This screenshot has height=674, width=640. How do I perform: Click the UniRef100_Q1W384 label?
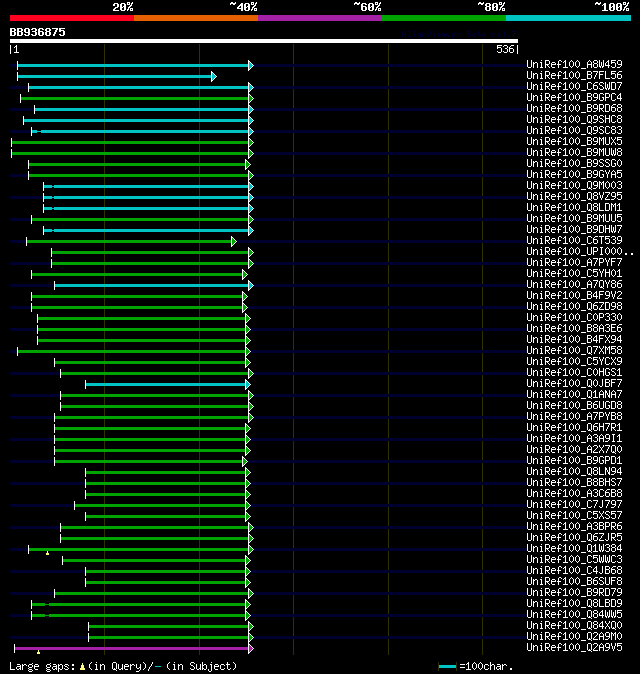coord(574,549)
